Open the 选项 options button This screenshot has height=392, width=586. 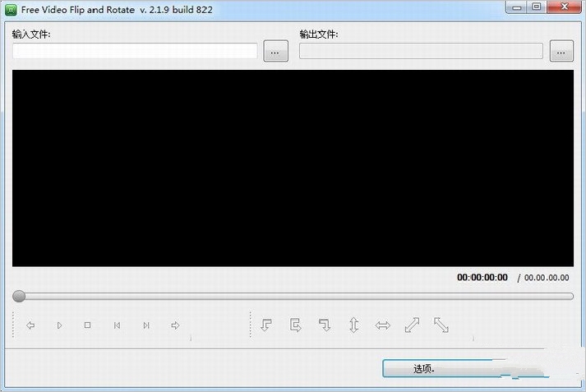[x=445, y=369]
